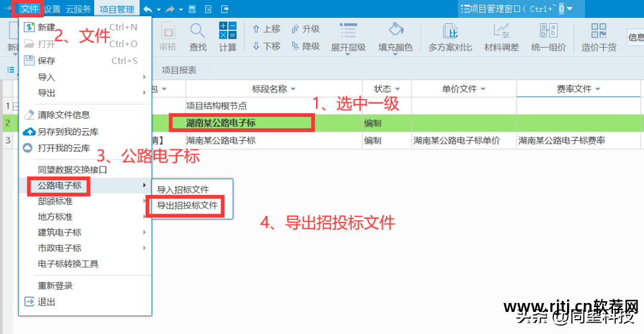
Task: Open the 费率文件 column filter dropdown
Action: point(597,89)
